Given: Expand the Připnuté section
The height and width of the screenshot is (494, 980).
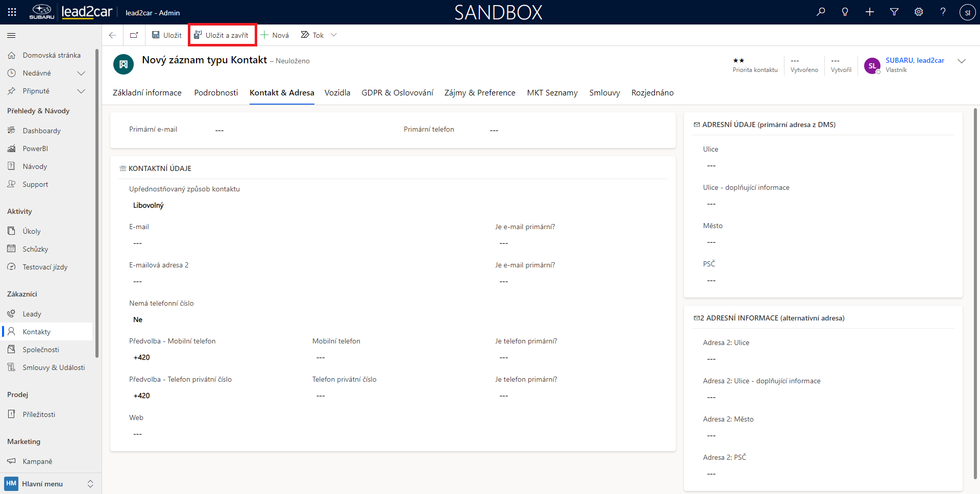Looking at the screenshot, I should pyautogui.click(x=81, y=91).
